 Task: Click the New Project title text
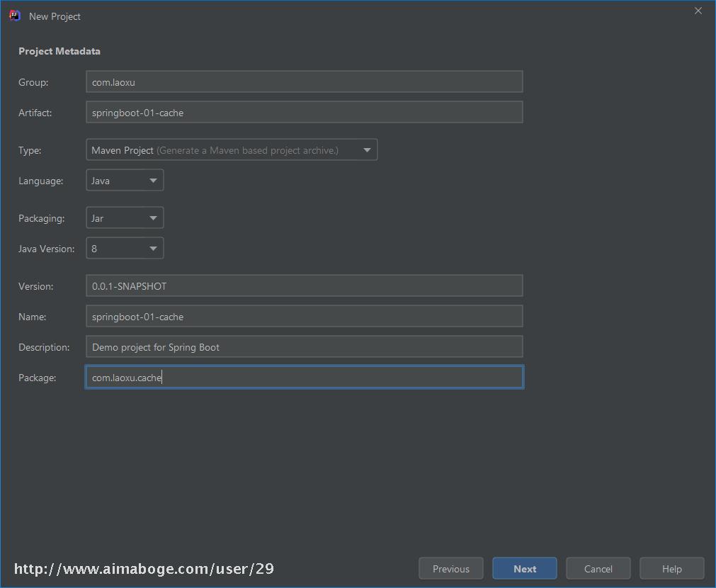click(x=55, y=16)
